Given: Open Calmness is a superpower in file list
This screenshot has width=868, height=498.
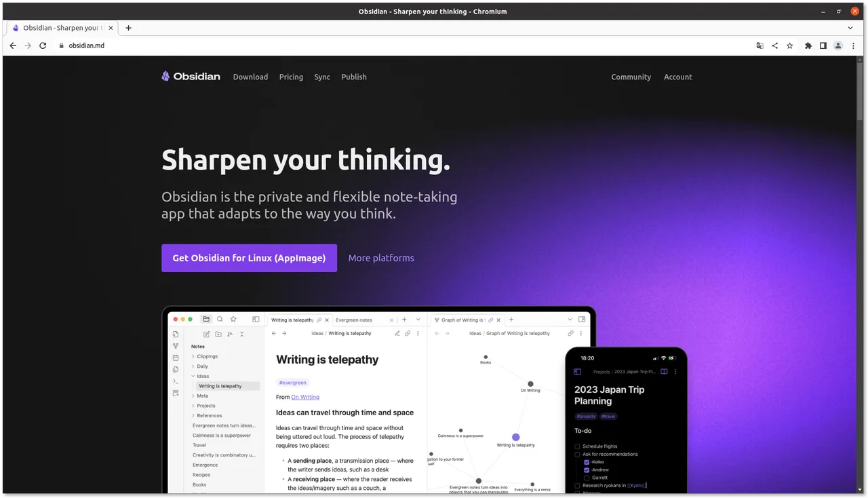Looking at the screenshot, I should tap(222, 436).
